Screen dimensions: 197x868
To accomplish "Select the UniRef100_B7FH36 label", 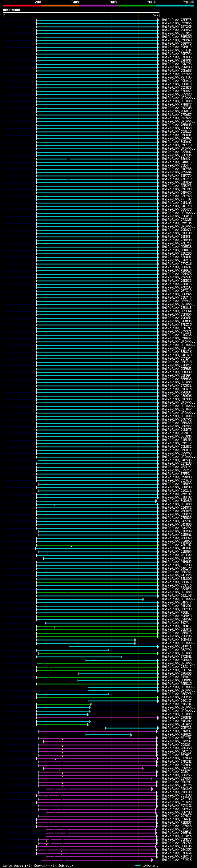I will point(177,57).
